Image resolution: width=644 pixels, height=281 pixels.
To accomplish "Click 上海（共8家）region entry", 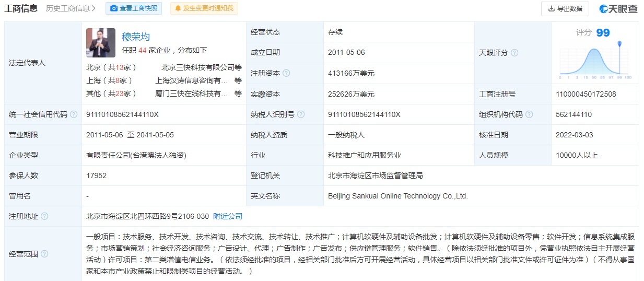I will click(109, 80).
